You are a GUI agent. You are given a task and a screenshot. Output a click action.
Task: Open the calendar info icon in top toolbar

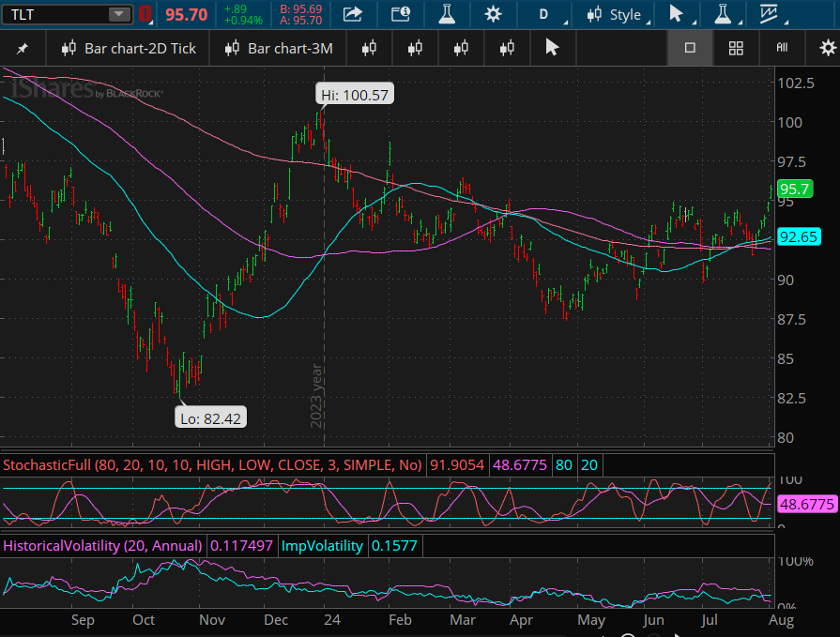[400, 14]
